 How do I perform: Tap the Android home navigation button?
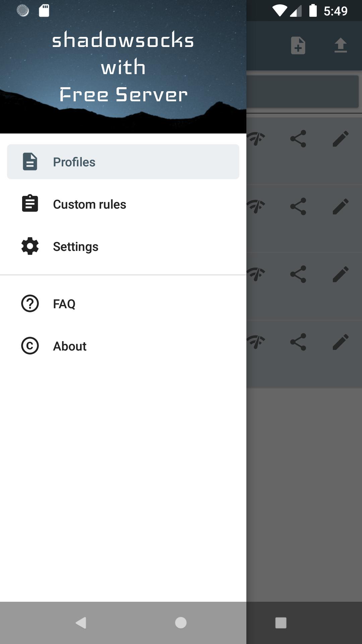coord(181,623)
